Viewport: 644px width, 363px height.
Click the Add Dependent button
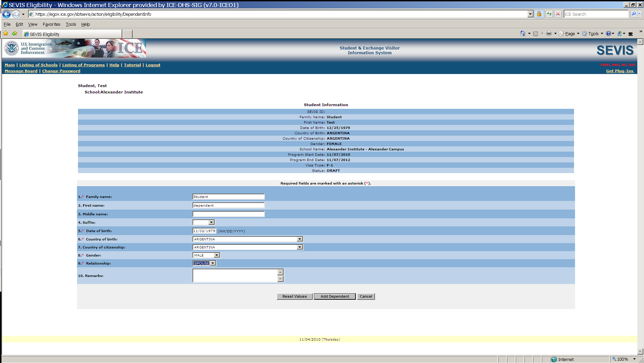click(x=334, y=296)
